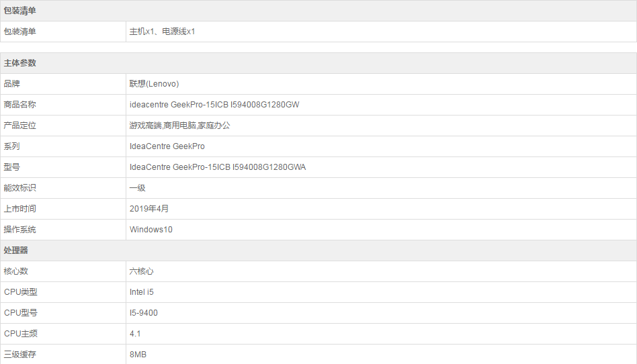Select the 能效标识 row label
This screenshot has width=637, height=364.
pyautogui.click(x=20, y=187)
